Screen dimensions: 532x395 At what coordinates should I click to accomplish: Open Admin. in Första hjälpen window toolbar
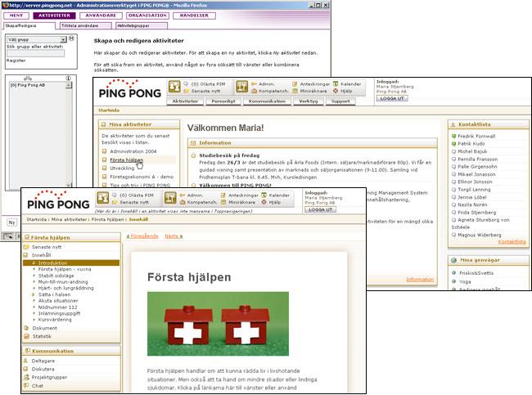[192, 195]
